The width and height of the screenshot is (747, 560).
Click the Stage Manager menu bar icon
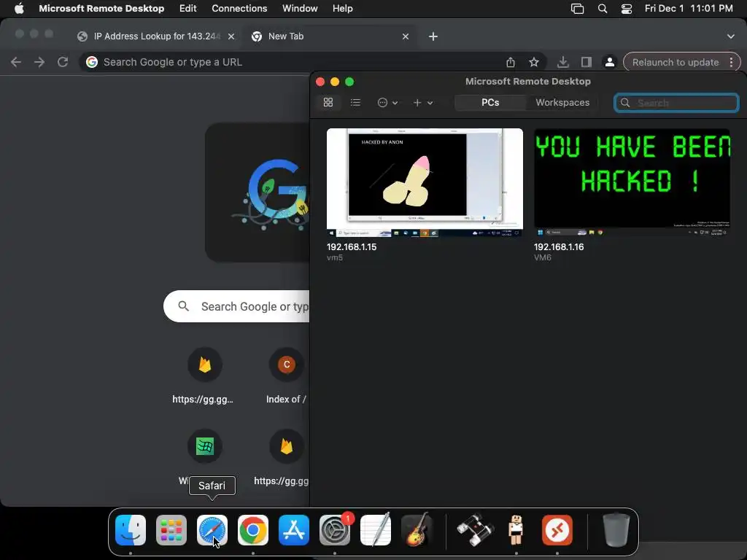pyautogui.click(x=578, y=9)
